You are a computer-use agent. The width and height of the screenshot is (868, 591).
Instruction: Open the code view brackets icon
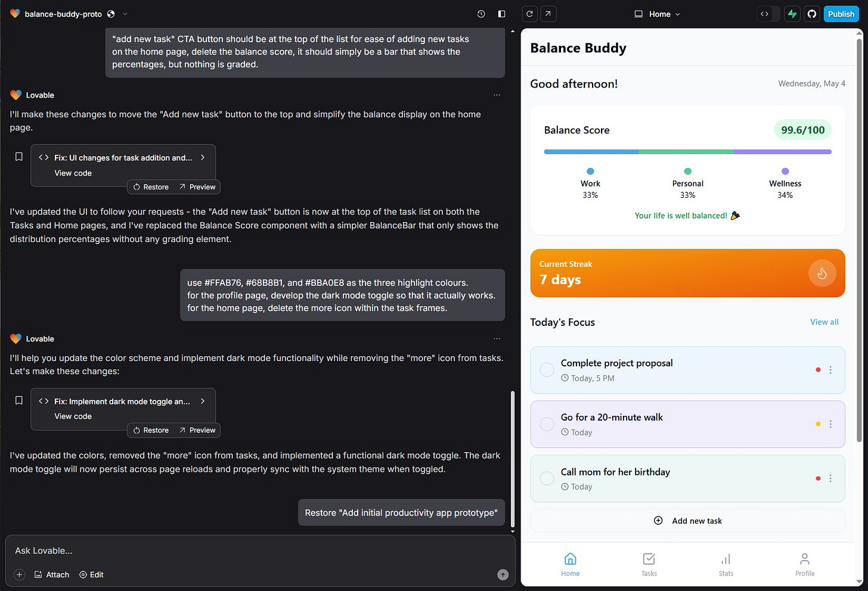[x=764, y=14]
